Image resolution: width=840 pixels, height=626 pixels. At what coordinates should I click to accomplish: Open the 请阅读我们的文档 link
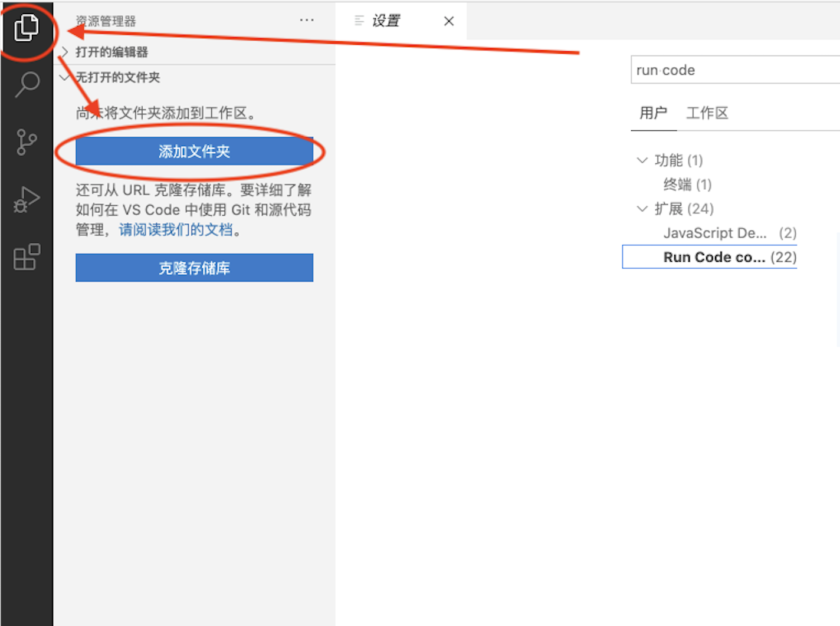(x=176, y=230)
